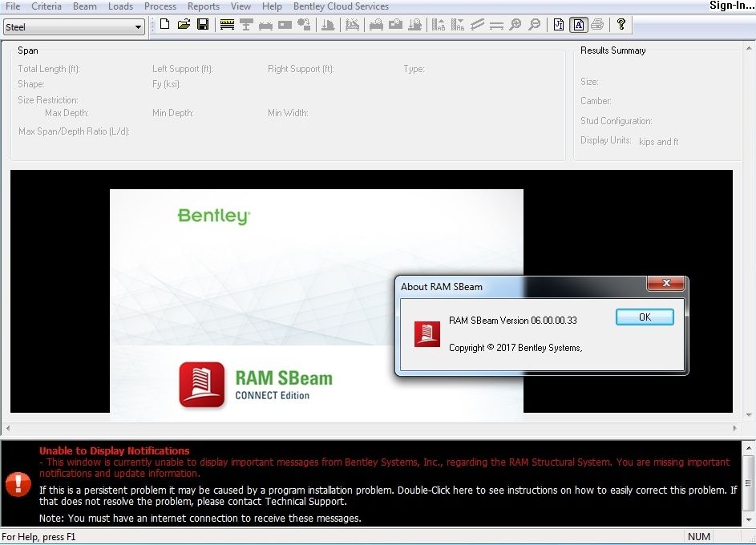
Task: Open the Process menu
Action: click(160, 6)
